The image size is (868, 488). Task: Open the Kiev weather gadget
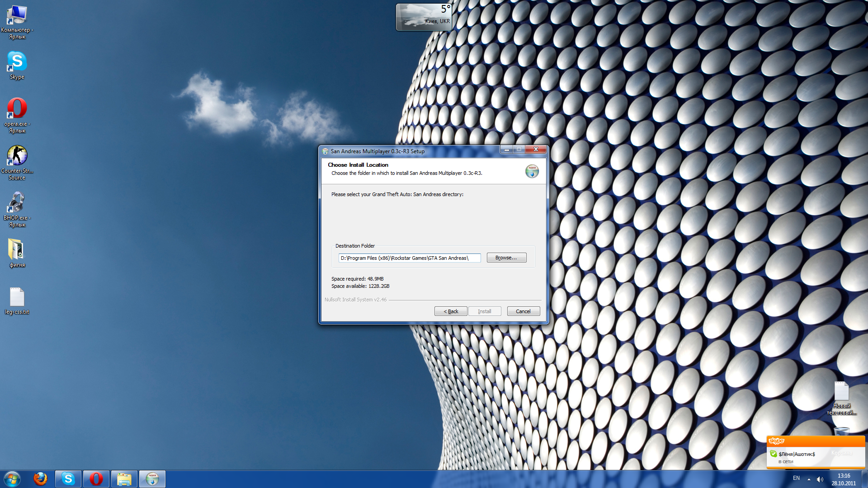click(423, 17)
